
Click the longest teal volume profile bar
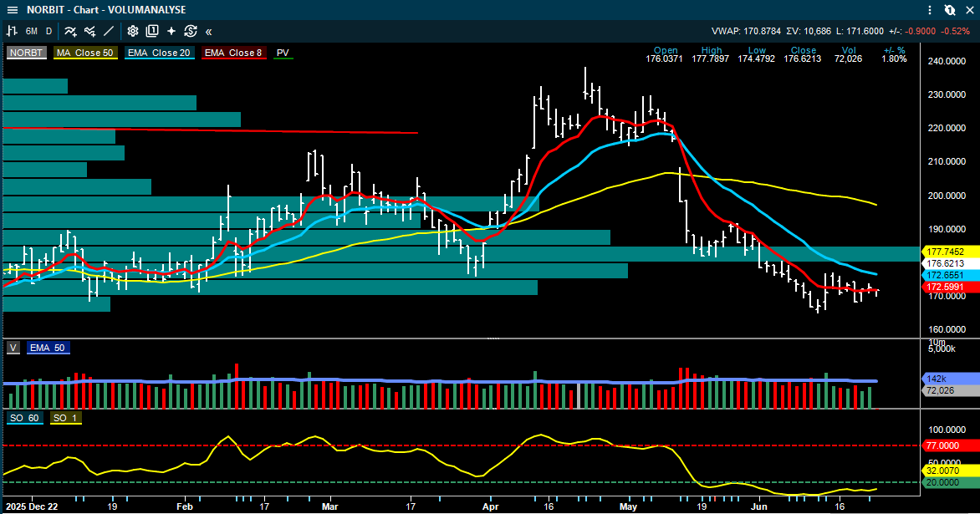462,254
